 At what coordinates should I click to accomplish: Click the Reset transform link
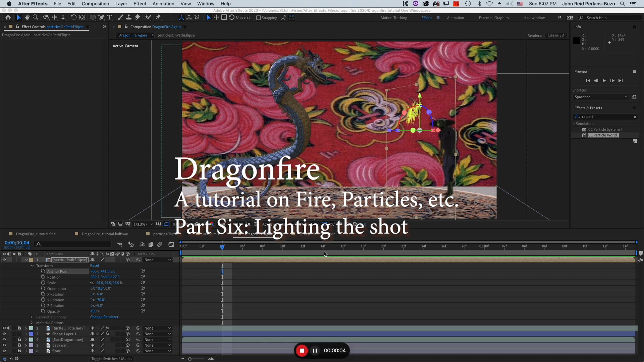[94, 265]
